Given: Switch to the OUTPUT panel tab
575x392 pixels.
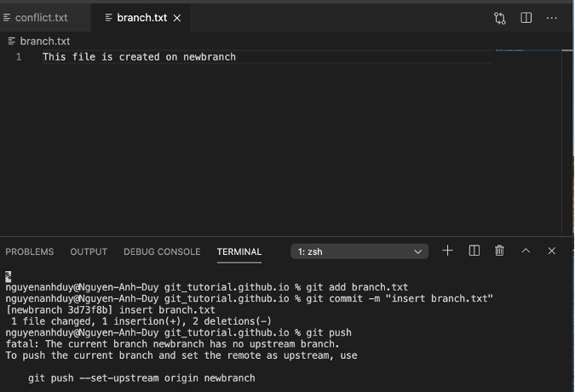Looking at the screenshot, I should (89, 251).
